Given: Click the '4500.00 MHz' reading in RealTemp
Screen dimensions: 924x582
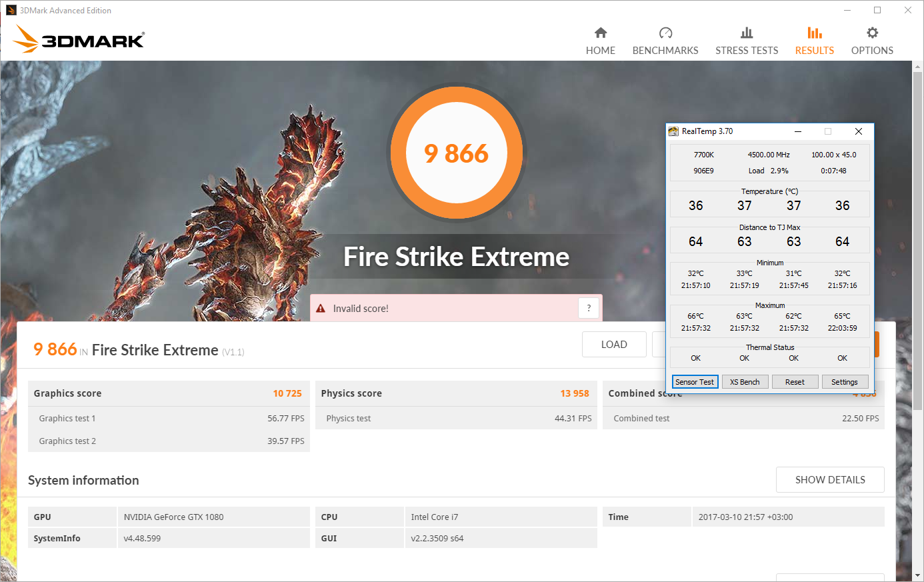Looking at the screenshot, I should (x=769, y=155).
